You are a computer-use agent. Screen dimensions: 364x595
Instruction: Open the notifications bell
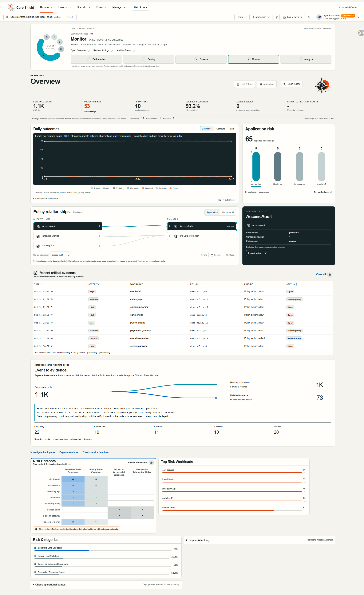coord(309,17)
